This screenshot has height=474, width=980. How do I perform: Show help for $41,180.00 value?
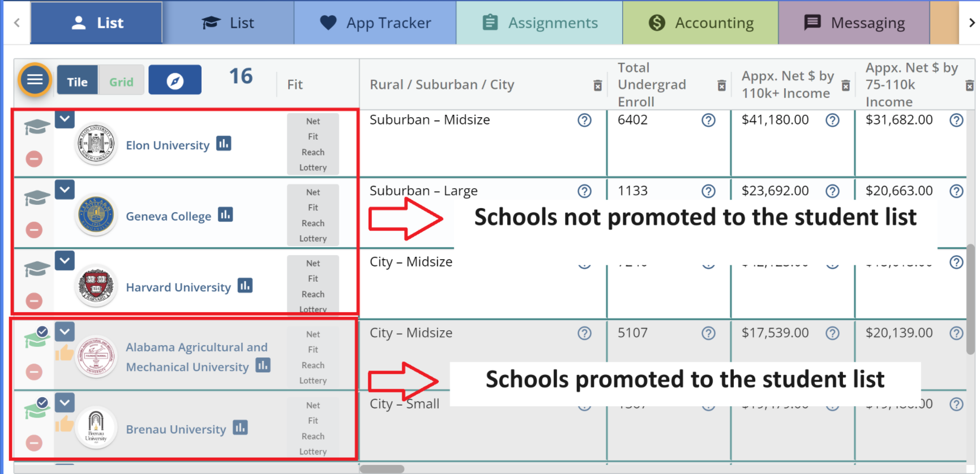(832, 120)
